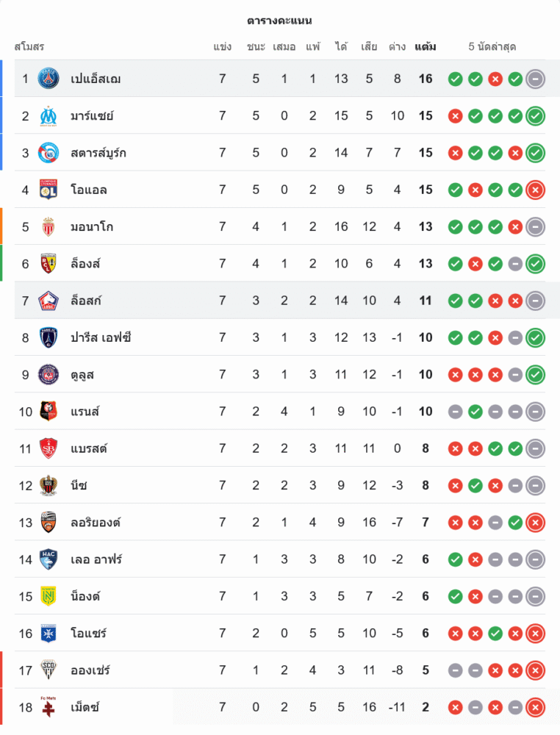Click the สโมสร column header

pos(29,47)
